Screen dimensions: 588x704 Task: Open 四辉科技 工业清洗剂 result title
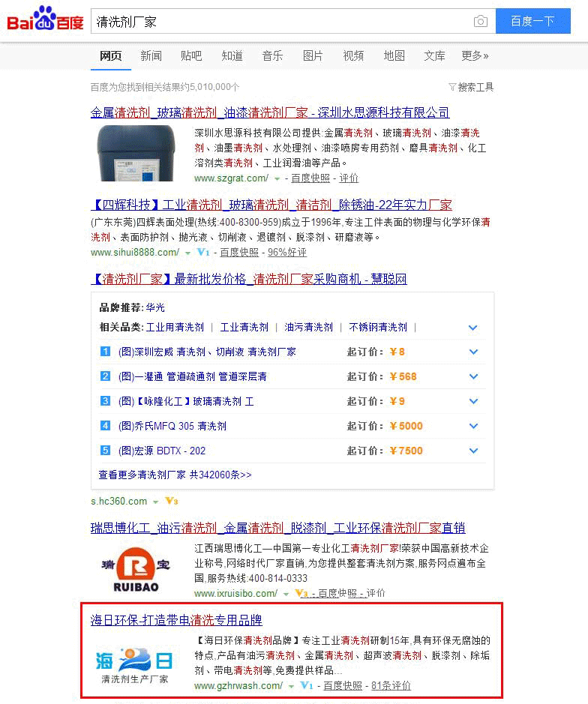tap(271, 205)
